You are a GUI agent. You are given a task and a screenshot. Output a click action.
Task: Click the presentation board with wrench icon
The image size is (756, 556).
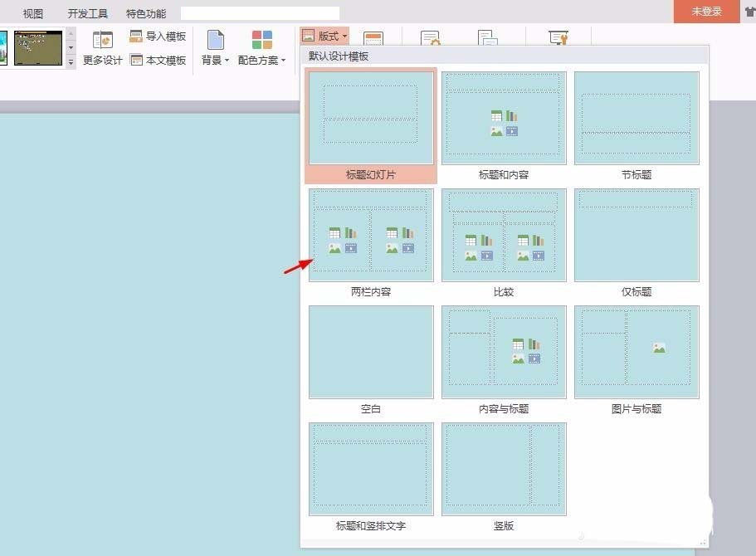[558, 37]
